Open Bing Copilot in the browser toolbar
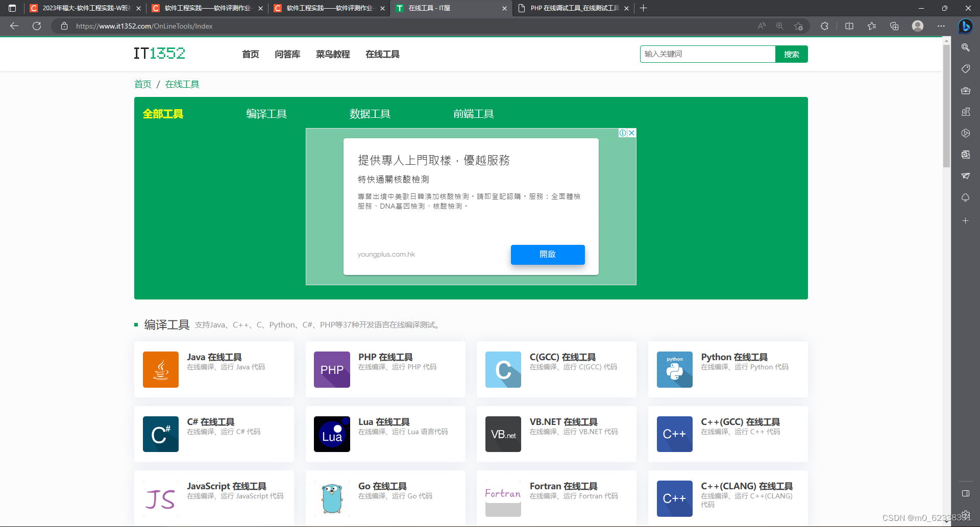 click(x=965, y=26)
